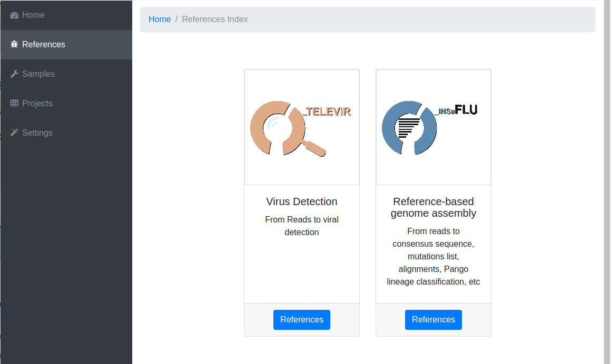Select the References sidebar menu item
This screenshot has height=364, width=611.
pyautogui.click(x=66, y=44)
